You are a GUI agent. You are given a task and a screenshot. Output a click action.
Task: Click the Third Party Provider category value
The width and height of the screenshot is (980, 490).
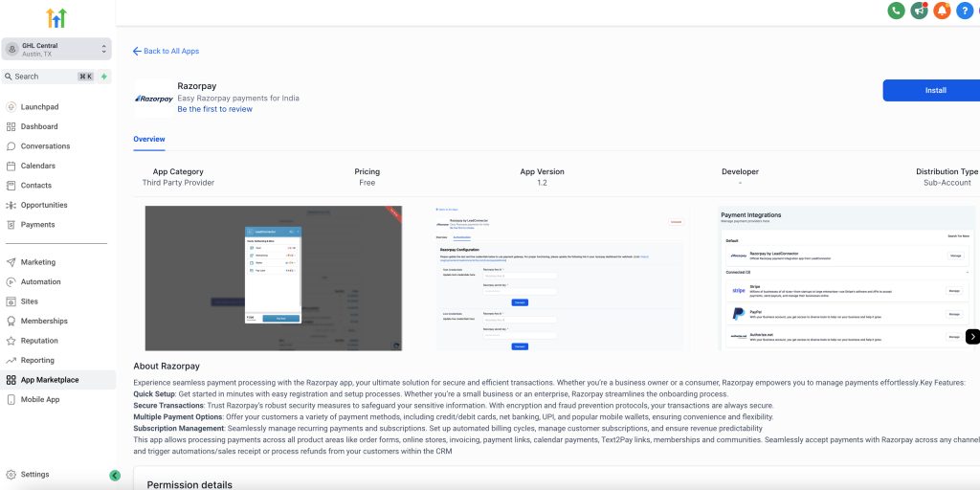point(178,183)
